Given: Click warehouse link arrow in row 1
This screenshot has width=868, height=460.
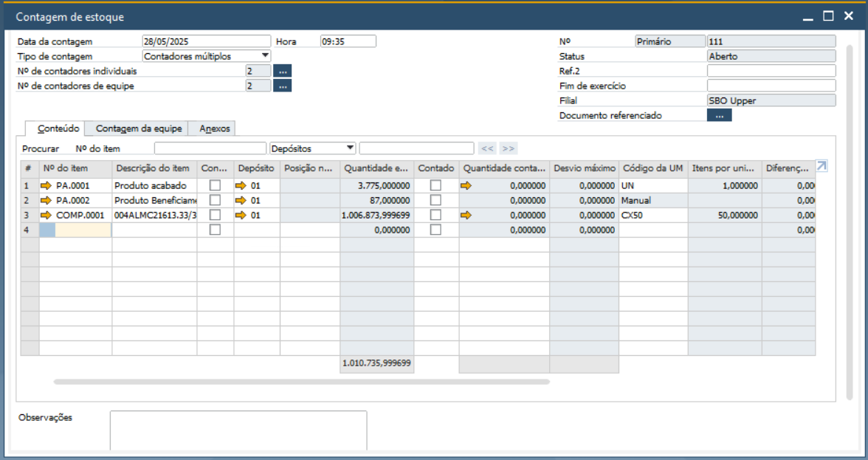Looking at the screenshot, I should 241,185.
